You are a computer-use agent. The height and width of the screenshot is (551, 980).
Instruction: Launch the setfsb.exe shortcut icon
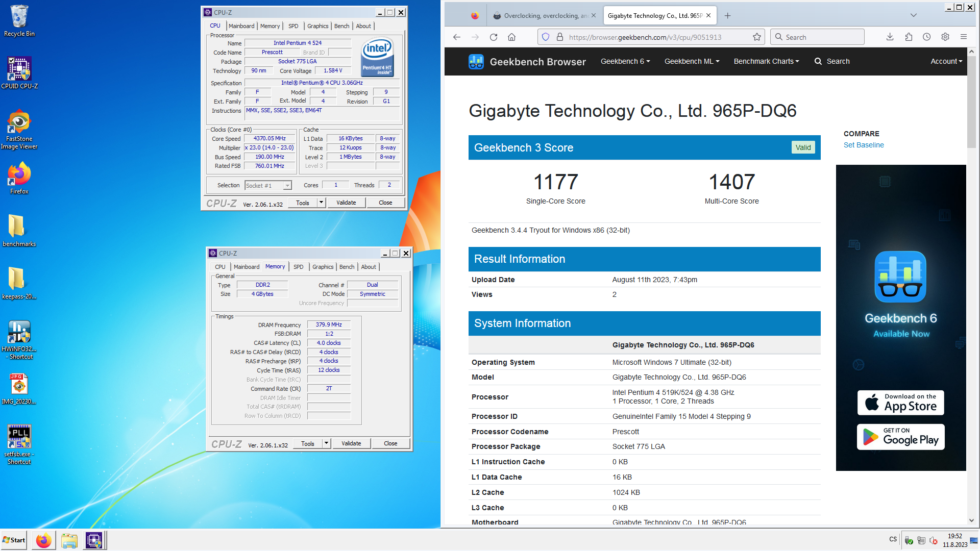19,445
